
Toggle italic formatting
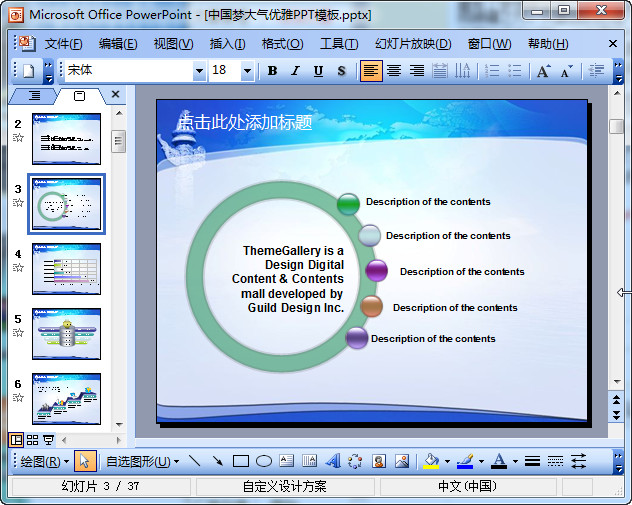tap(295, 71)
